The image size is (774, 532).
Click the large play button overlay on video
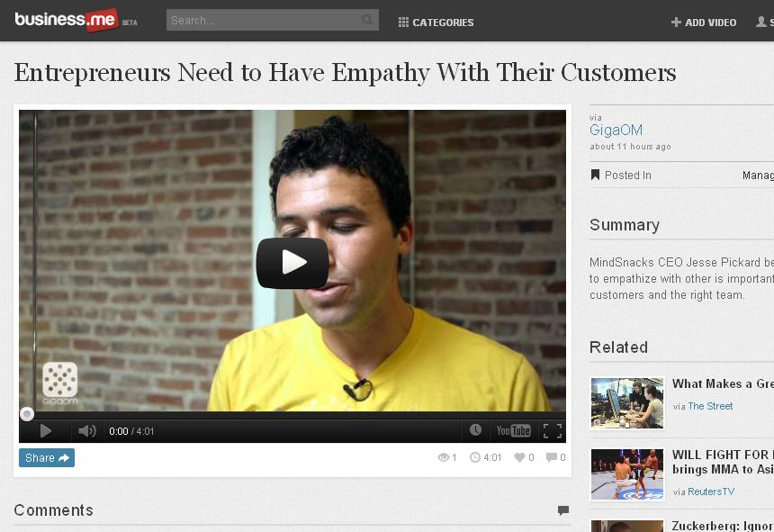coord(292,263)
